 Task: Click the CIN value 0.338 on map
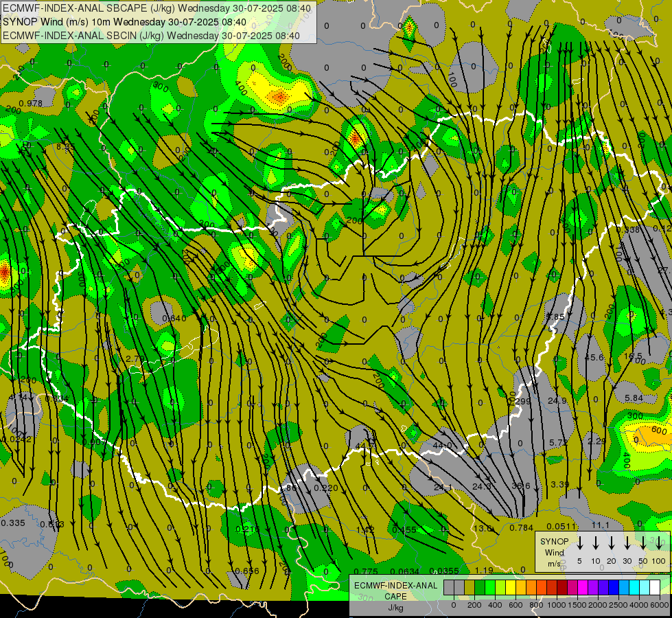click(628, 229)
